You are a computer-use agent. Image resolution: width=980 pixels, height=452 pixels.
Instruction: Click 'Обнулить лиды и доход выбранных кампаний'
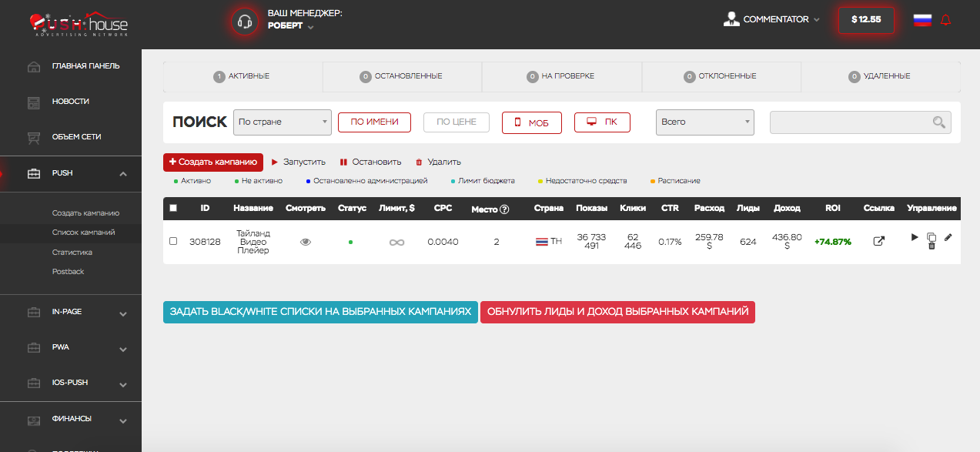pos(617,312)
